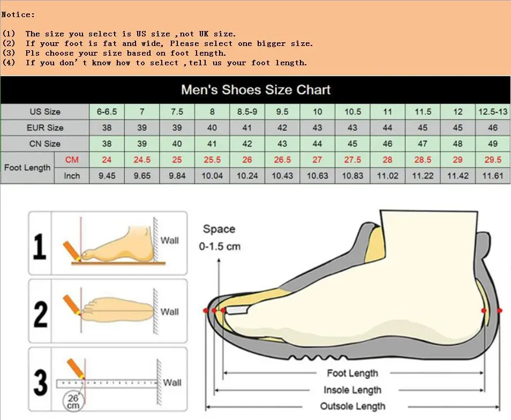Click the orange pencil in step 3

click(x=76, y=369)
